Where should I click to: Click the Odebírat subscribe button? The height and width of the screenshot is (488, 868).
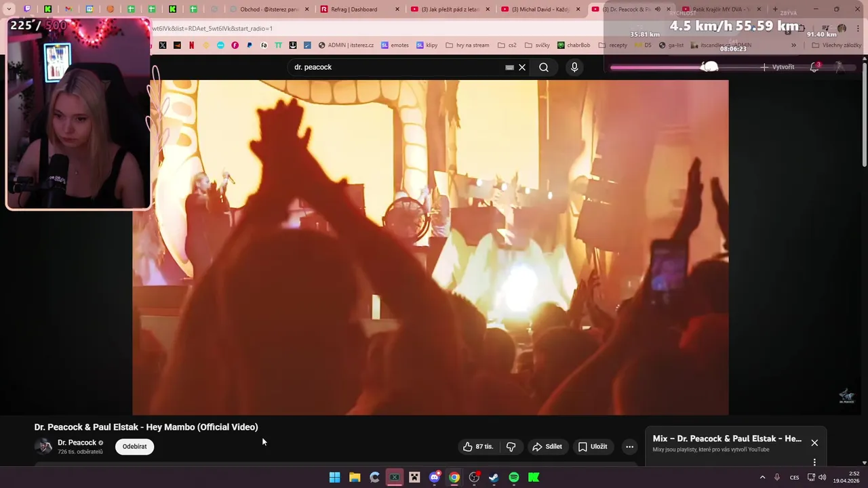click(134, 447)
